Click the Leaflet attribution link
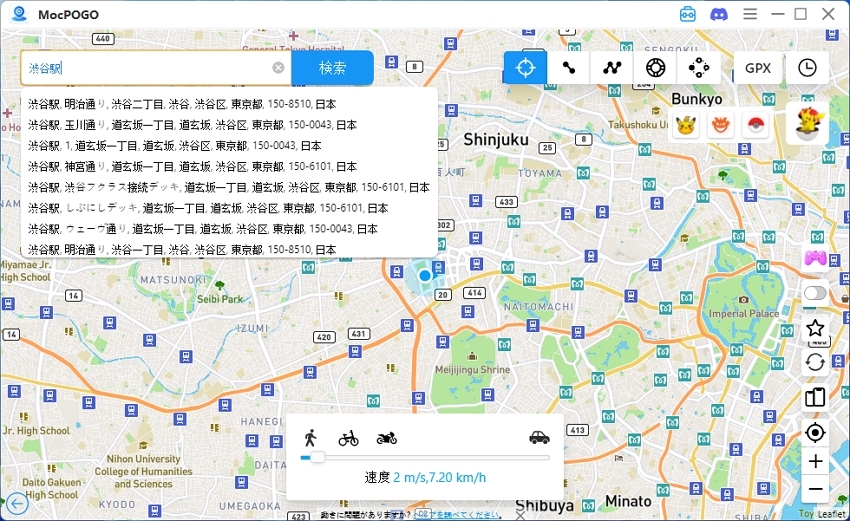 click(x=832, y=513)
